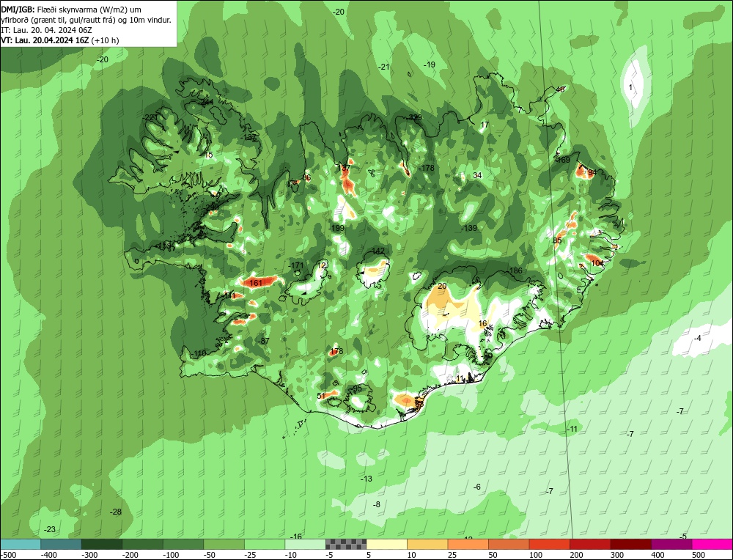Click the '(+10 h)' forecast offset text
This screenshot has width=733, height=560.
click(x=105, y=40)
